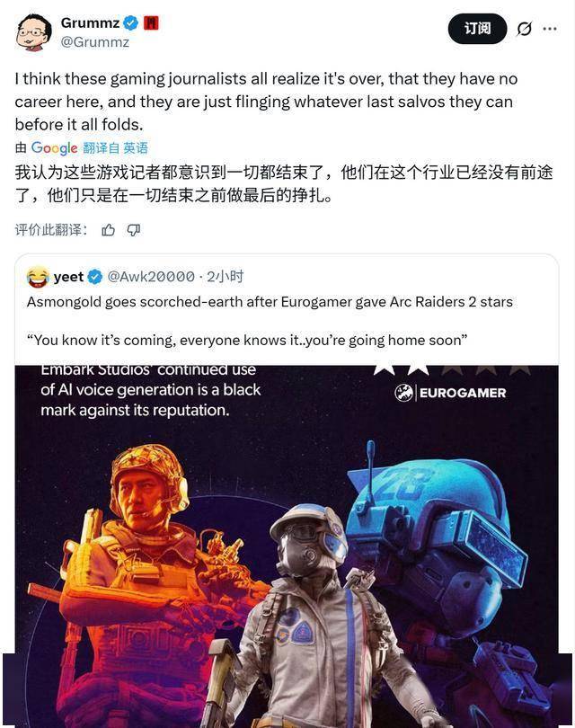Screen dimensions: 575x728
Task: Open the Grok slash-circle icon
Action: point(524,29)
